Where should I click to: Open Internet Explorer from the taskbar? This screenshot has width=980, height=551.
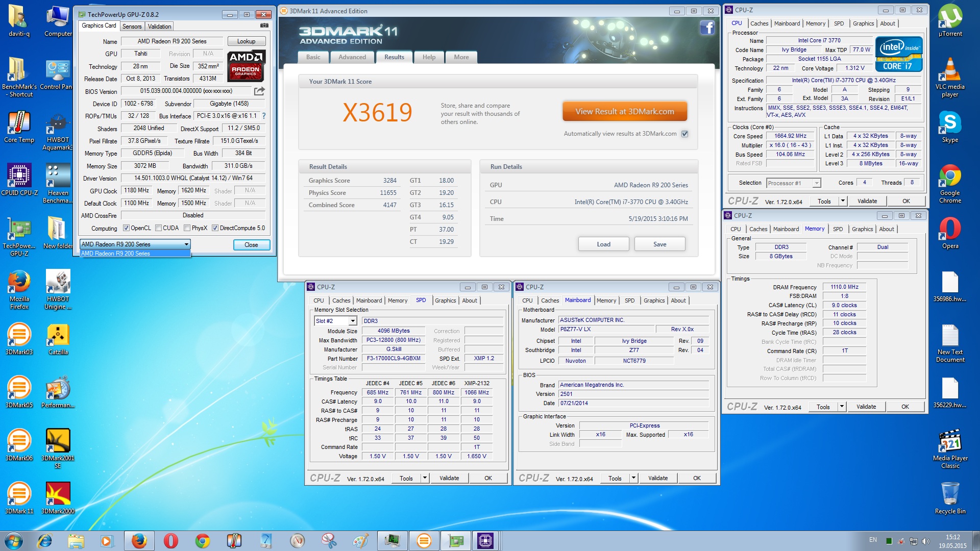(45, 541)
